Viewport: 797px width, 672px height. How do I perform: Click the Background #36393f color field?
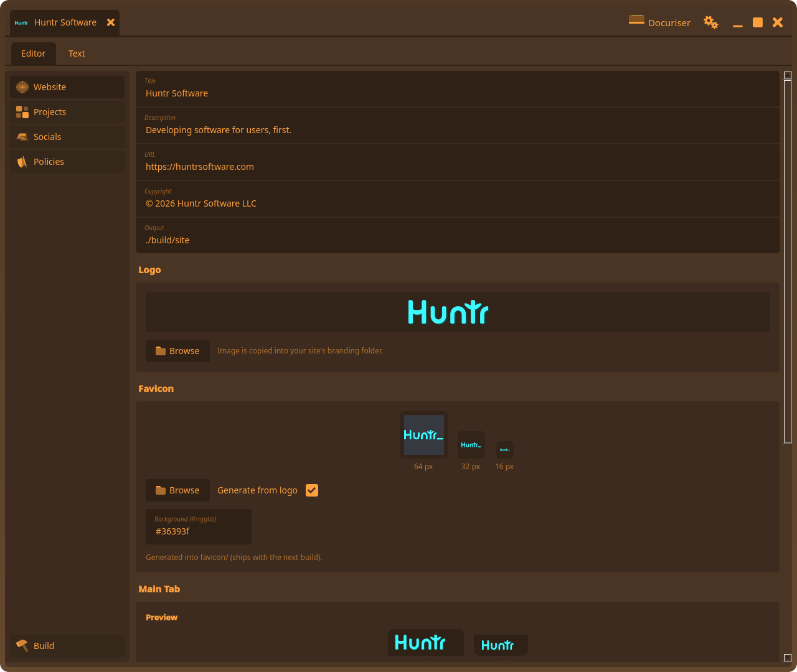[x=199, y=526]
